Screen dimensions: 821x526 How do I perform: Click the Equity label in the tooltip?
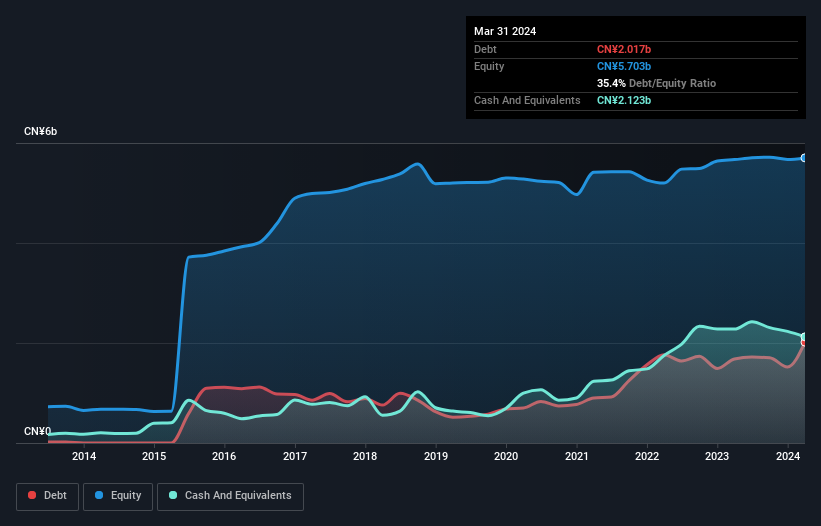489,66
